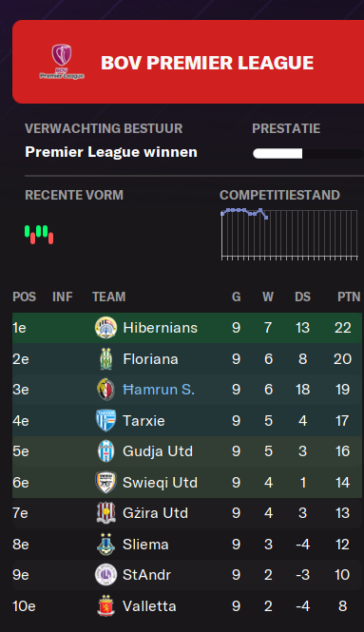This screenshot has width=364, height=632.
Task: Click the recent form result bars
Action: coord(39,235)
